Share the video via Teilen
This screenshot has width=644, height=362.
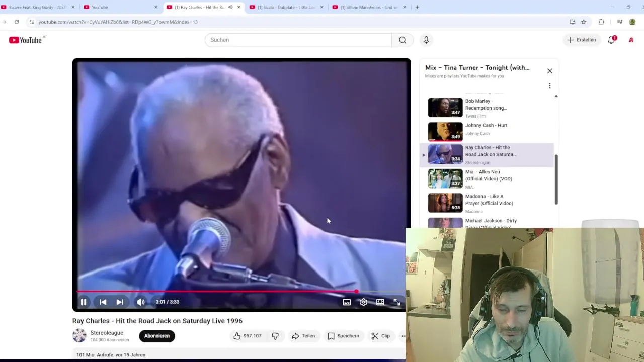(303, 336)
